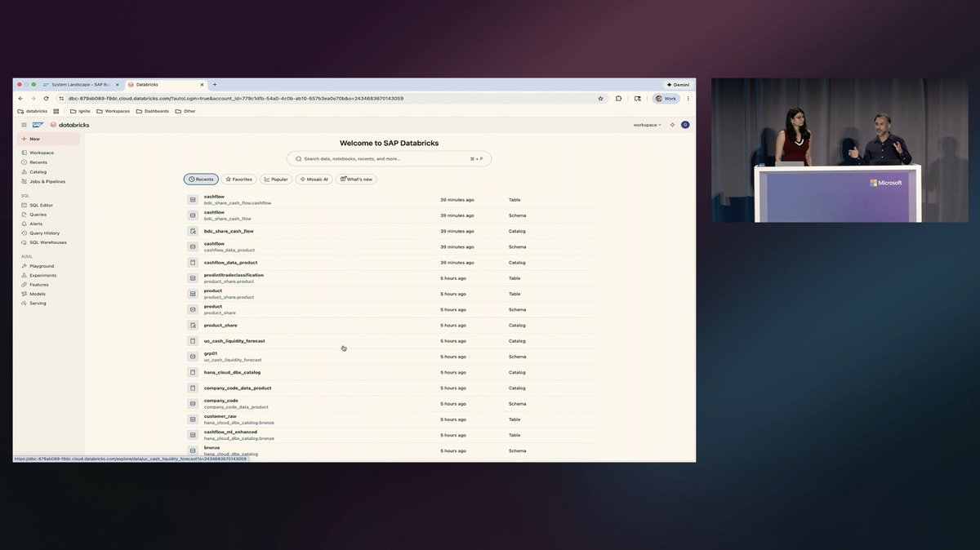Switch to System Landscape browser tab
Image resolution: width=980 pixels, height=550 pixels.
coord(80,84)
